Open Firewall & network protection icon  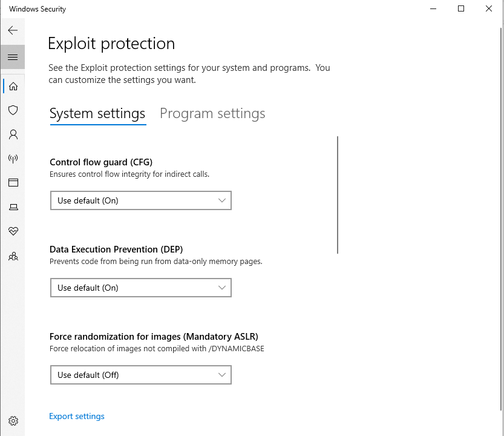13,158
